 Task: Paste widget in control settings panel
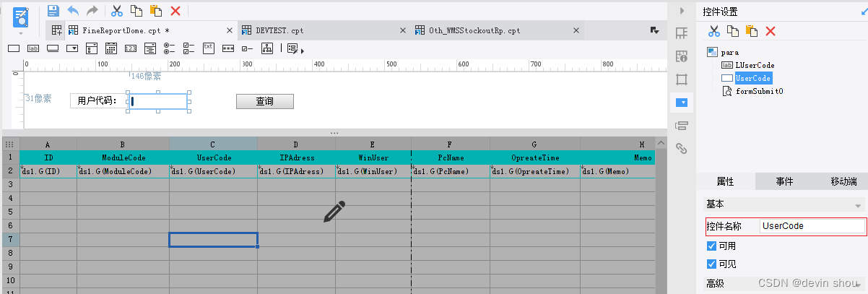751,31
